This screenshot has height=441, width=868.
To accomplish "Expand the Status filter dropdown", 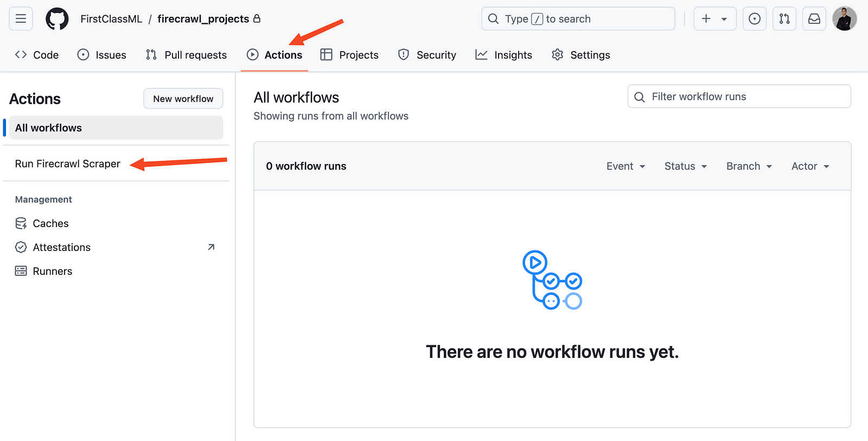I will [x=686, y=166].
